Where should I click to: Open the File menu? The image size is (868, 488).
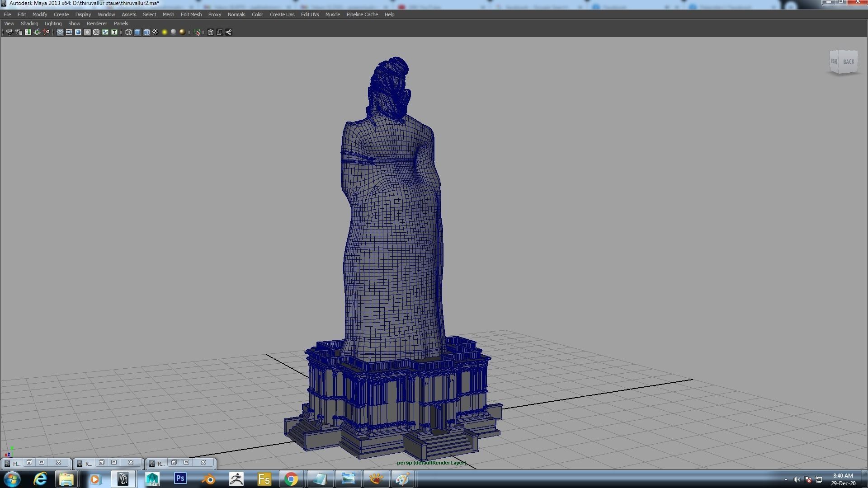pos(7,14)
